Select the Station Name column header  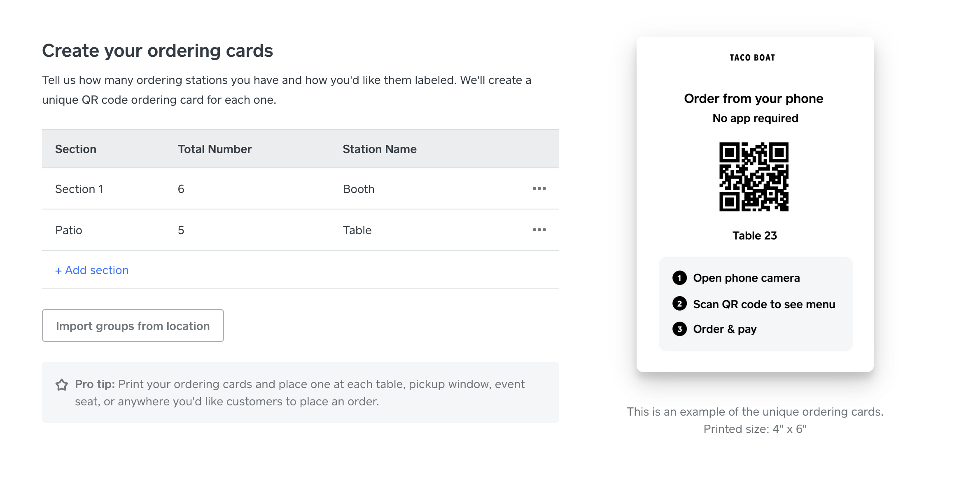(x=380, y=149)
